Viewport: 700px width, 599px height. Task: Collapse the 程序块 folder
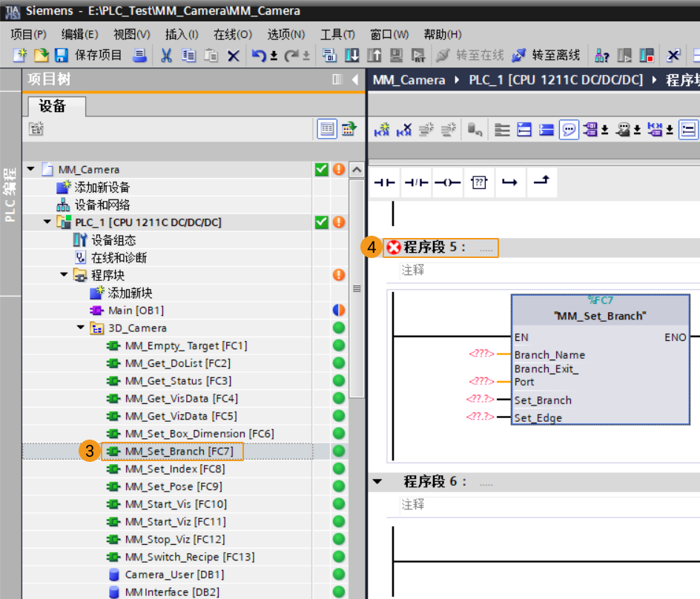(x=64, y=274)
